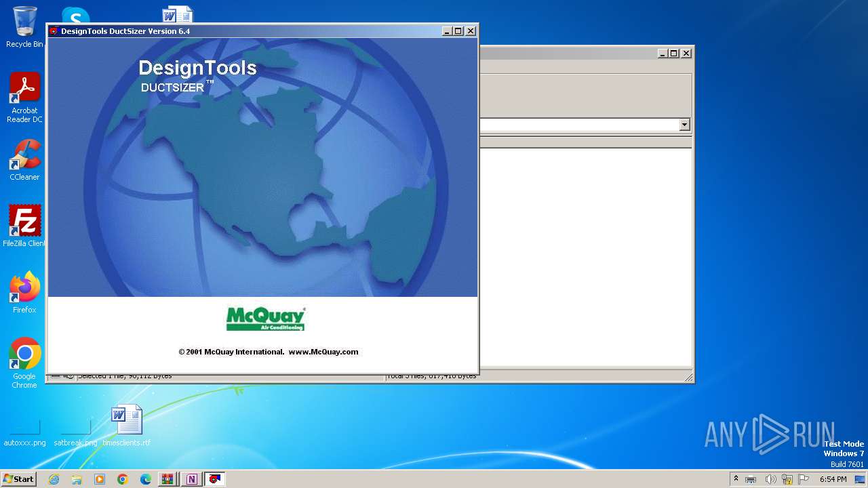Open Microsoft Edge from the taskbar
The width and height of the screenshot is (868, 488).
click(x=146, y=479)
